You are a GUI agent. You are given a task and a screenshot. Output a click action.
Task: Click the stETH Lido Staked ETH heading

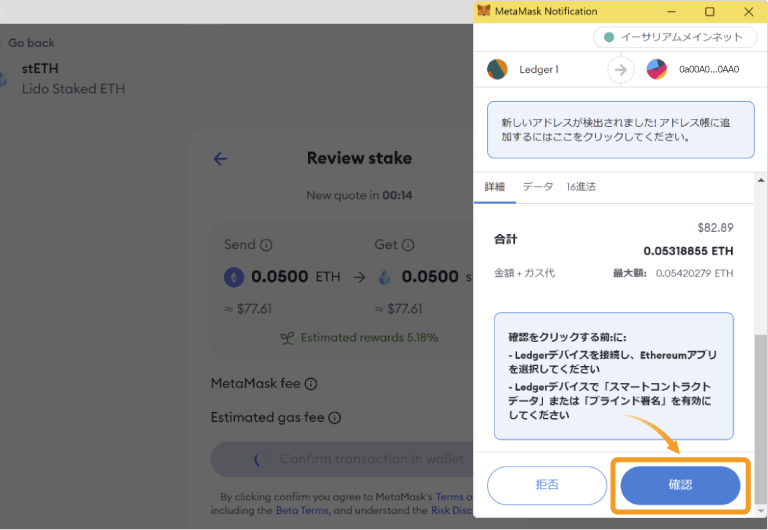tap(73, 78)
